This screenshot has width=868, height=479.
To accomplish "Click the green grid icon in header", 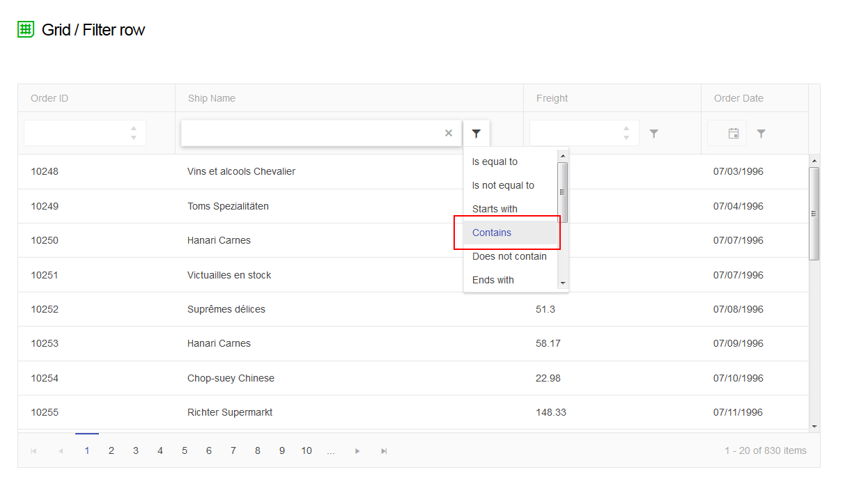I will [26, 29].
